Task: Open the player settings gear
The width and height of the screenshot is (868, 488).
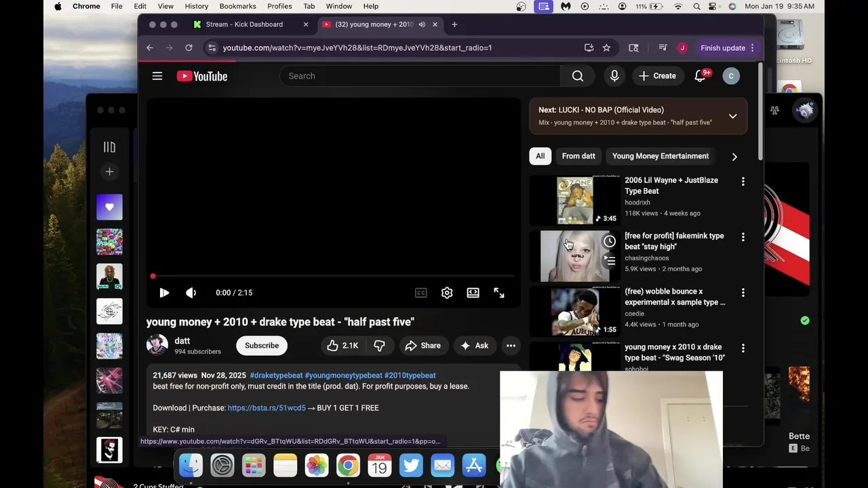Action: (447, 293)
